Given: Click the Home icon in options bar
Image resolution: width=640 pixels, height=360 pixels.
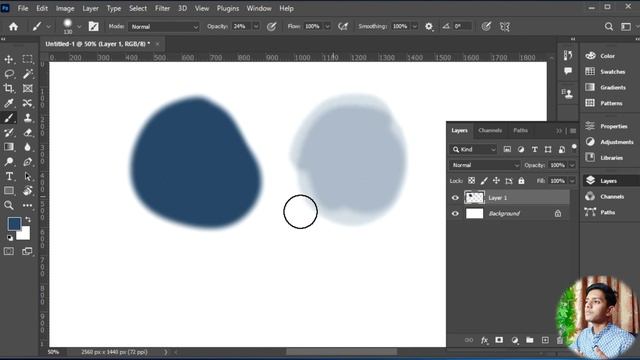Looking at the screenshot, I should point(13,27).
